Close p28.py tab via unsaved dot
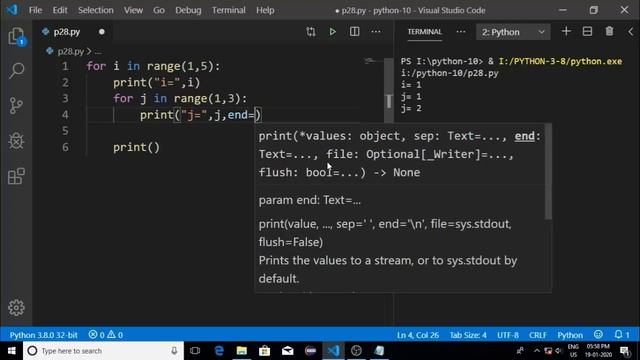The image size is (640, 360). (102, 32)
